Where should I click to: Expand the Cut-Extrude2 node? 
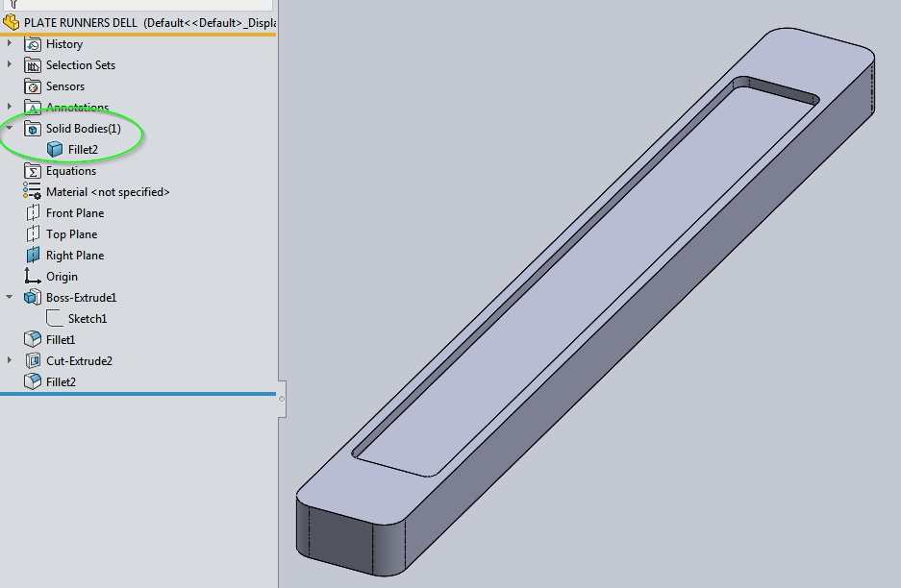(x=10, y=360)
